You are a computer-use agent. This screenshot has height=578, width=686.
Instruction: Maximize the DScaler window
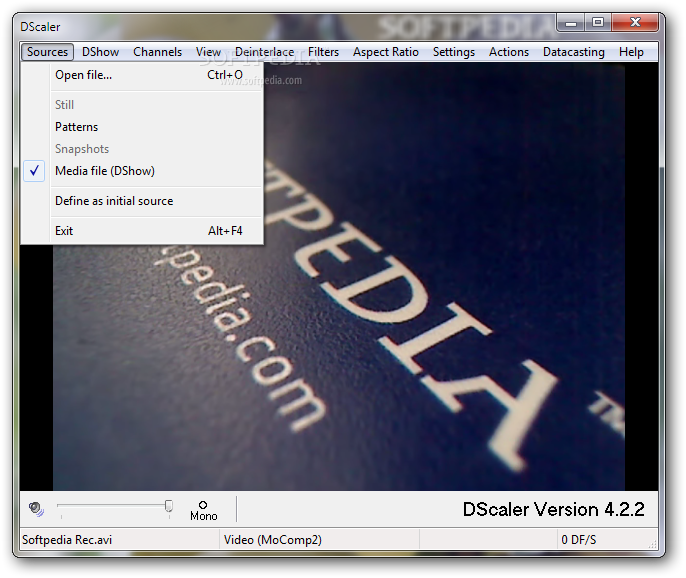pos(598,23)
